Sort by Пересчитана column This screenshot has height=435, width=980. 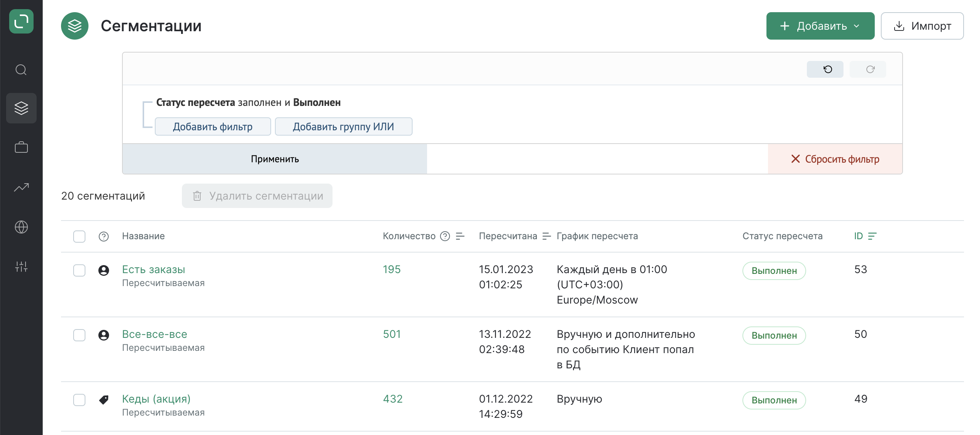[547, 236]
